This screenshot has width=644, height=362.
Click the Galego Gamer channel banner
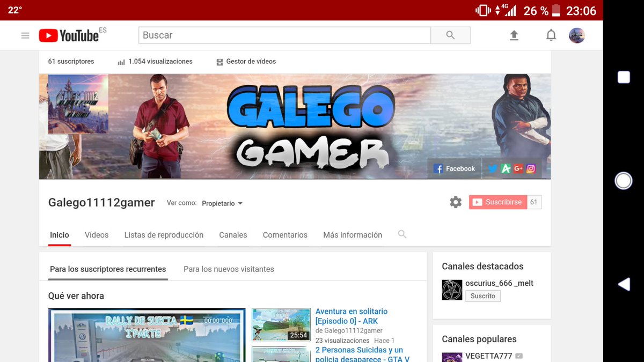click(295, 127)
